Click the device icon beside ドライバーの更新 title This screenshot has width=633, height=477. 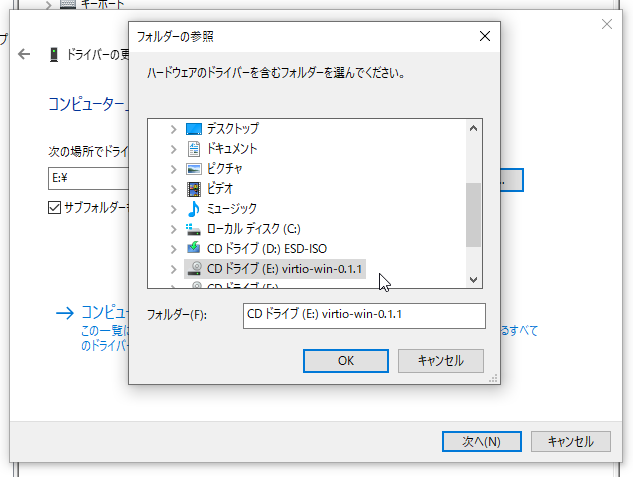54,54
